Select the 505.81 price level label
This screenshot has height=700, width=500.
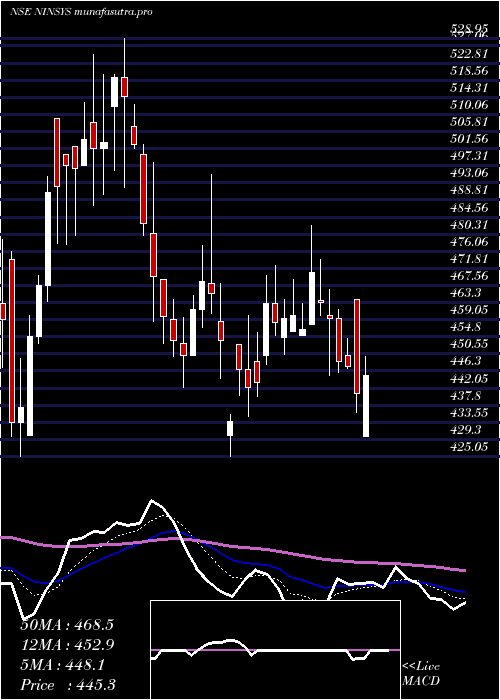point(468,123)
